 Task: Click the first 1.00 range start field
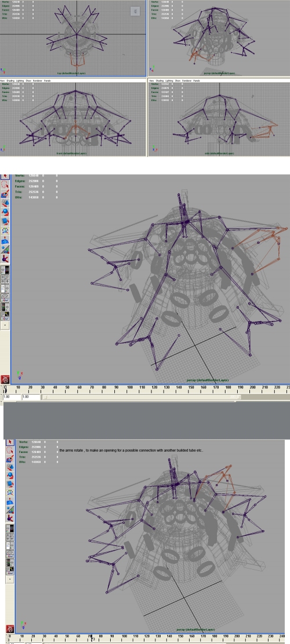tap(11, 397)
